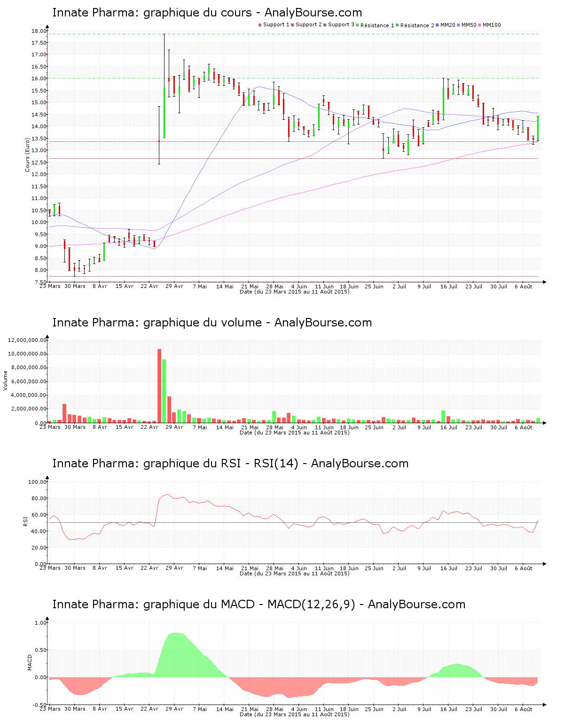Screen dimensions: 564x728
Task: Click the 10,000,000.00 value on volume axis
Action: (28, 354)
